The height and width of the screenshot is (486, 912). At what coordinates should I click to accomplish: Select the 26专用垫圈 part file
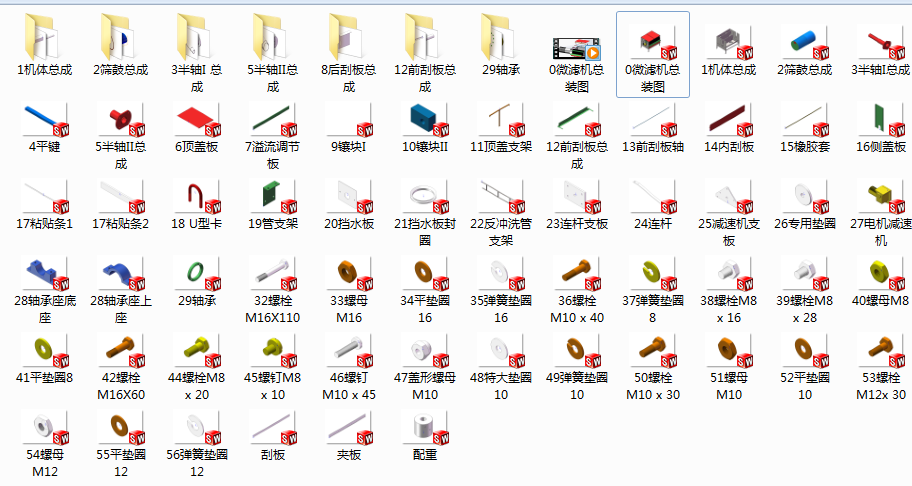tap(805, 205)
